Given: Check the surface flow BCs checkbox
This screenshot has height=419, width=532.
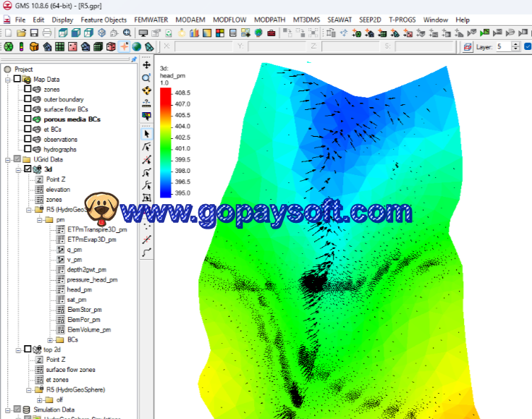Looking at the screenshot, I should pyautogui.click(x=28, y=109).
